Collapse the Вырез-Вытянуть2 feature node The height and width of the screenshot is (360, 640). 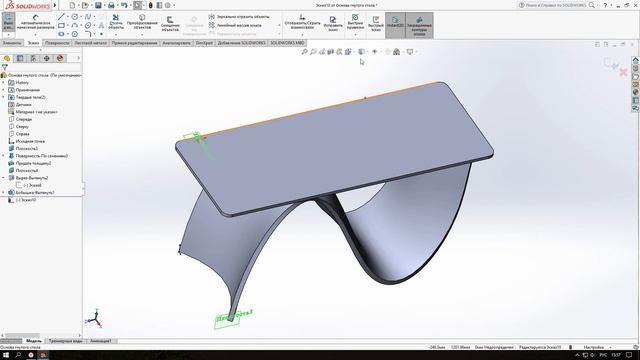(3, 178)
